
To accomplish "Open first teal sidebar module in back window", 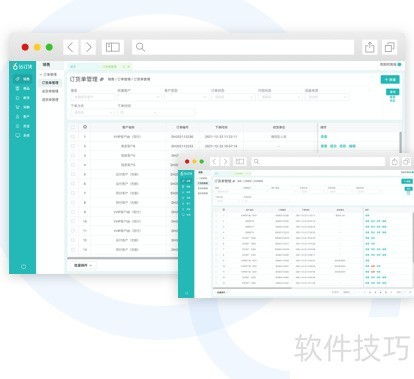I will click(23, 79).
